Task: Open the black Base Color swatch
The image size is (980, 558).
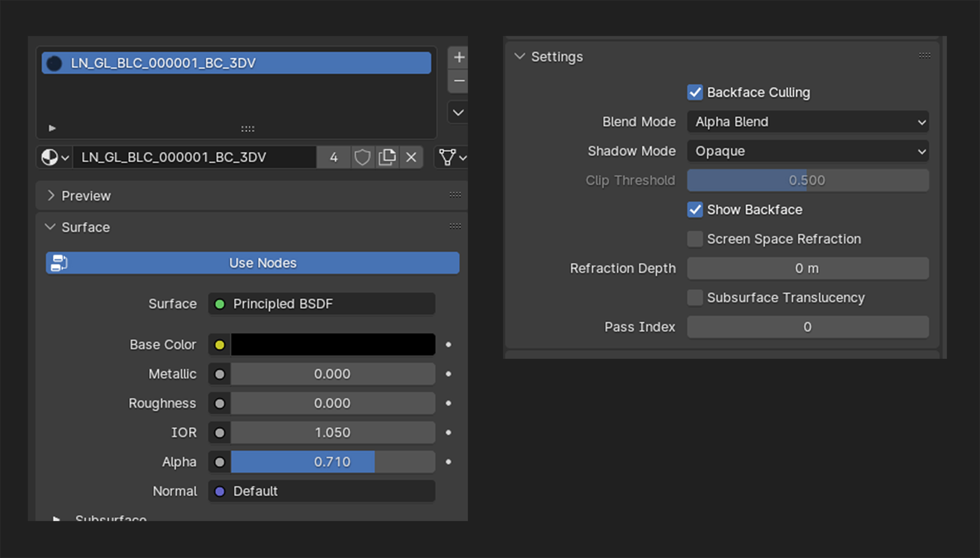Action: [x=332, y=344]
